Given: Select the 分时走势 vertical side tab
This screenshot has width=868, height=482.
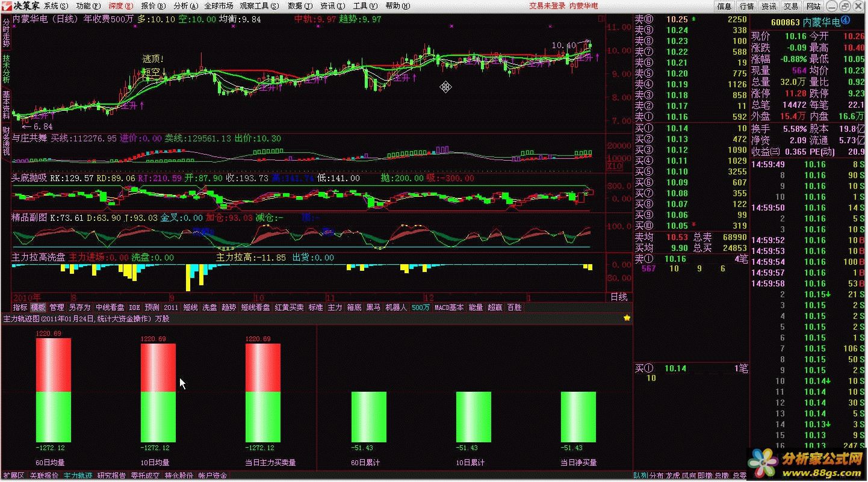Looking at the screenshot, I should [5, 32].
